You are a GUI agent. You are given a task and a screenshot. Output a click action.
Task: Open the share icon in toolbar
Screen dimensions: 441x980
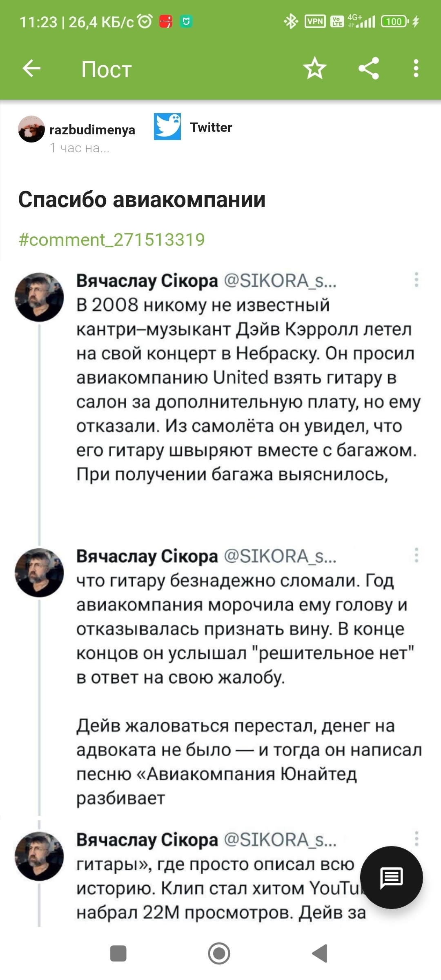click(x=369, y=68)
